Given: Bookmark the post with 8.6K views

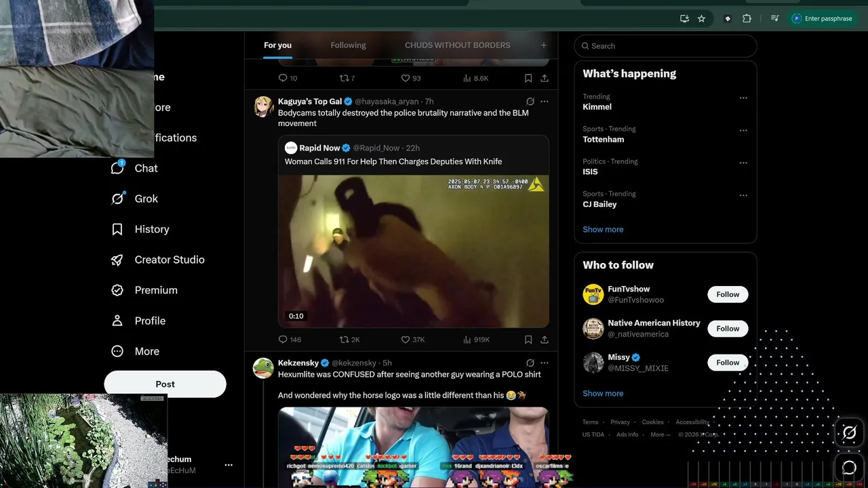Looking at the screenshot, I should tap(528, 78).
